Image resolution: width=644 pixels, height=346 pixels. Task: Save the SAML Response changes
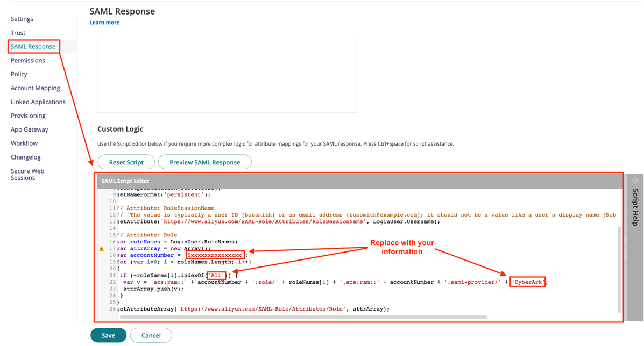[109, 335]
